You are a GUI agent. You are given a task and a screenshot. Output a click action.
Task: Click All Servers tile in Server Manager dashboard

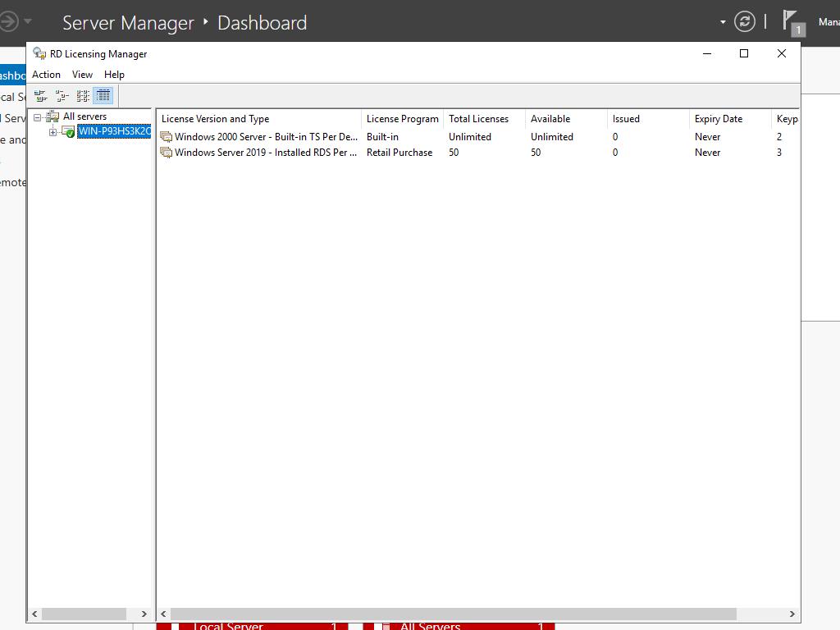pos(459,626)
